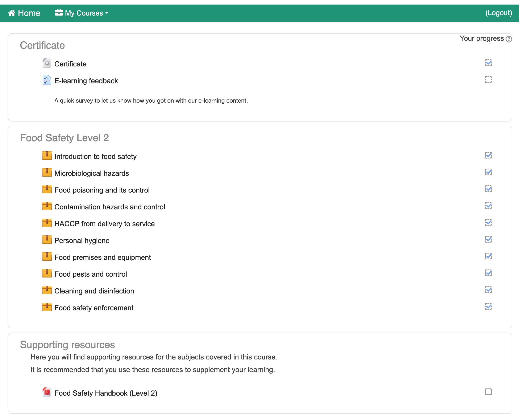Mark Food Safety Handbook (Level 2) as complete
Viewport: 519px width, 420px height.
click(x=488, y=392)
